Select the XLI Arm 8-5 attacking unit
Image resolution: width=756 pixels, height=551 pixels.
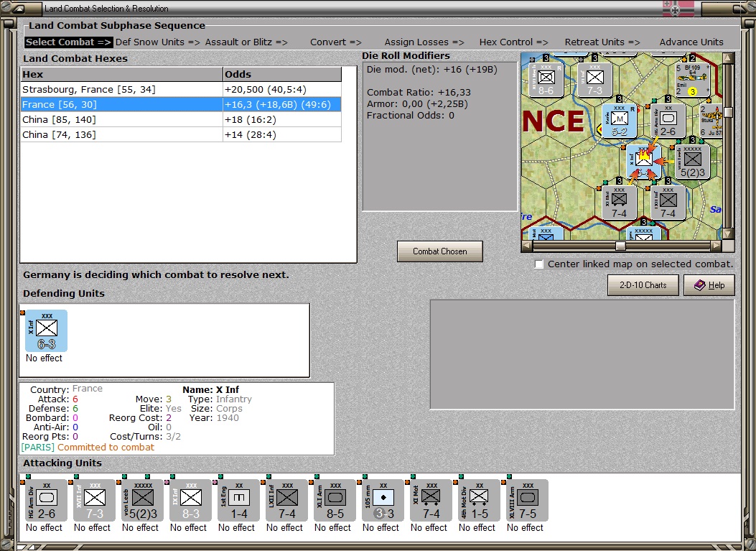[x=335, y=500]
